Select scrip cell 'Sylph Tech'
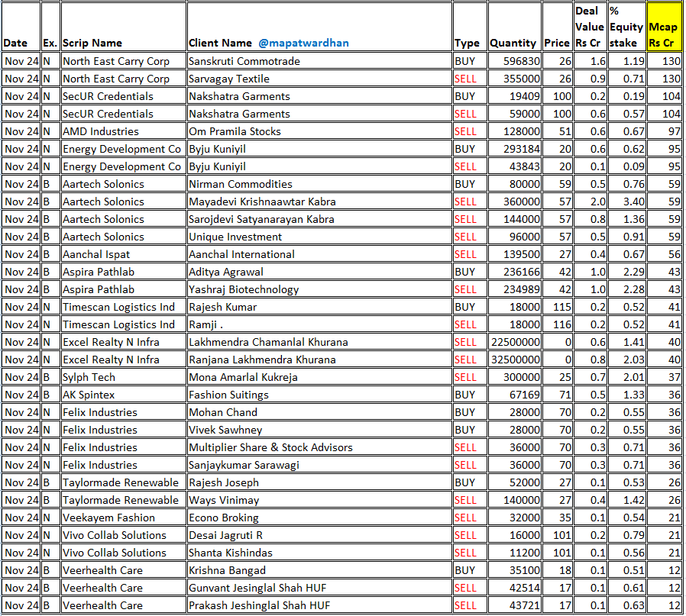This screenshot has height=616, width=686. (124, 377)
